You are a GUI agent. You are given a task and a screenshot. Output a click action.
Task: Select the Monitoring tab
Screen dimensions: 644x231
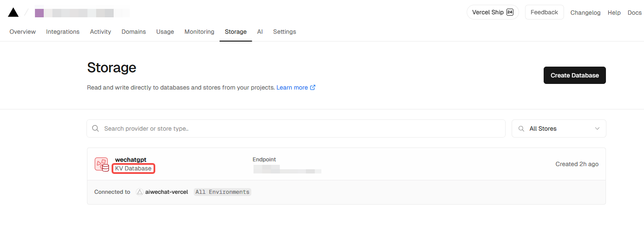tap(199, 32)
